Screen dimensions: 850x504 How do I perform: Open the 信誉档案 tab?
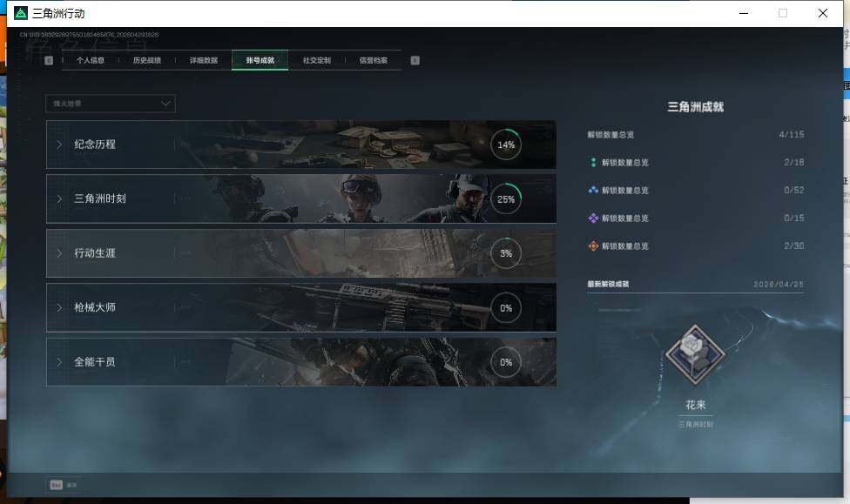click(374, 60)
